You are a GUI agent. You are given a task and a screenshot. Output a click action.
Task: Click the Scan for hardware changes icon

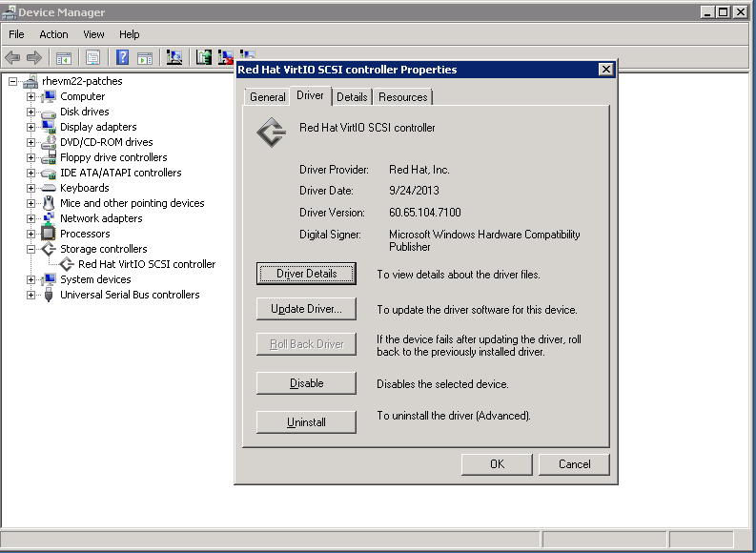[174, 57]
